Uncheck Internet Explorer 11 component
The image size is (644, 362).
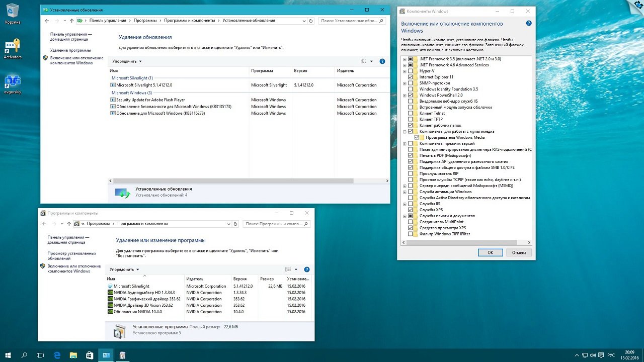point(411,77)
